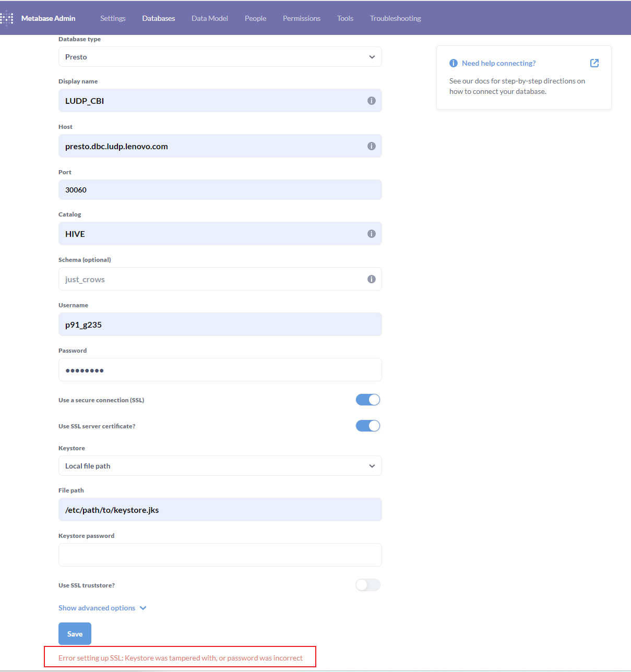Image resolution: width=631 pixels, height=672 pixels.
Task: Click the Save button
Action: 75,633
